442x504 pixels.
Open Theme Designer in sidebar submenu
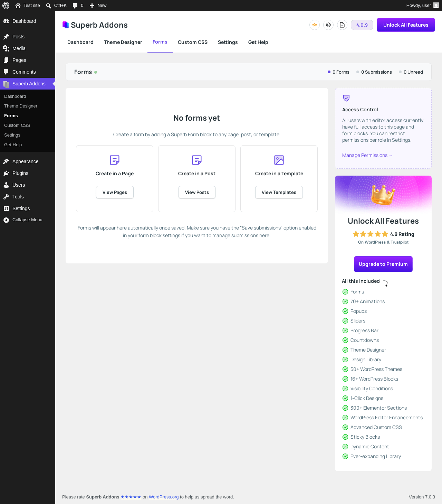[x=28, y=106]
